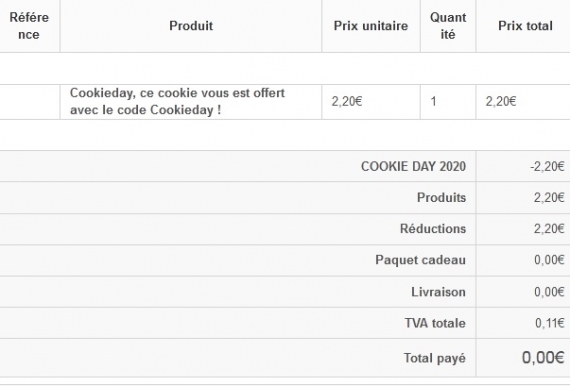This screenshot has width=570, height=386.
Task: Click the TVA totale amount 0,11€
Action: pyautogui.click(x=550, y=323)
